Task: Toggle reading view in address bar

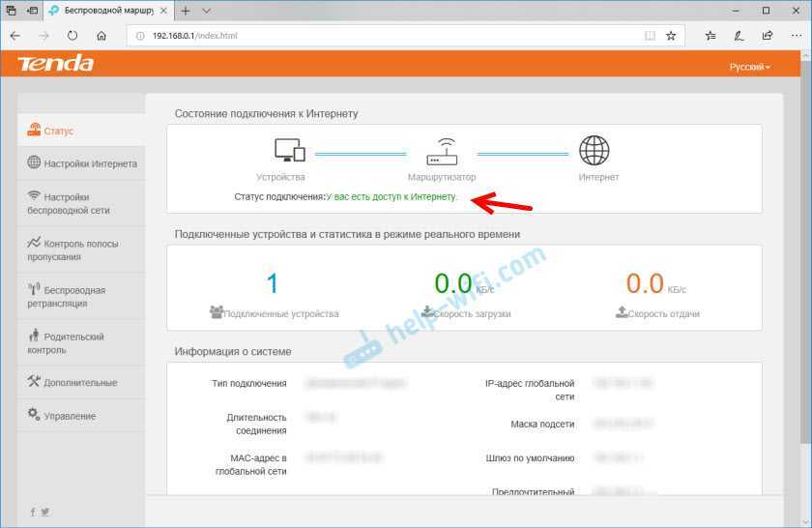Action: click(x=650, y=36)
